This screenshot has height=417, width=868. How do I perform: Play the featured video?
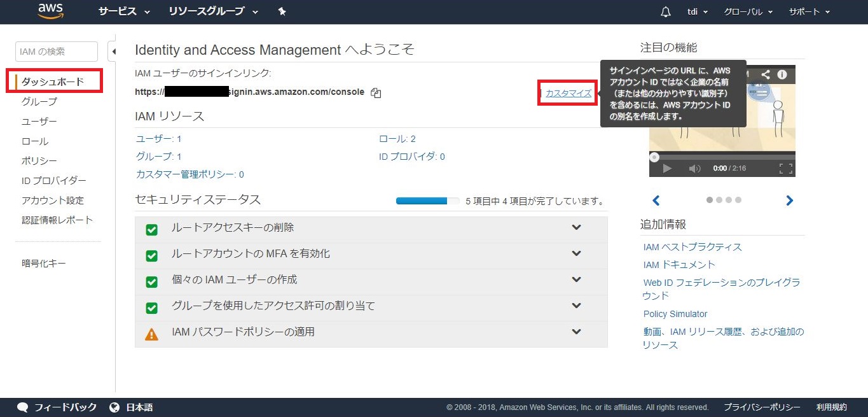pyautogui.click(x=667, y=169)
